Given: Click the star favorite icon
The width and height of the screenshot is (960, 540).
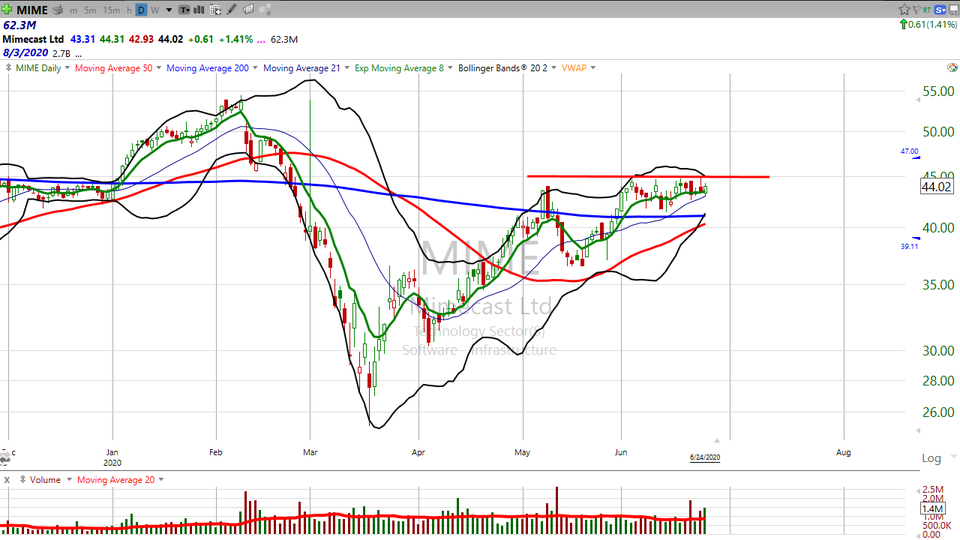Looking at the screenshot, I should coord(903,9).
